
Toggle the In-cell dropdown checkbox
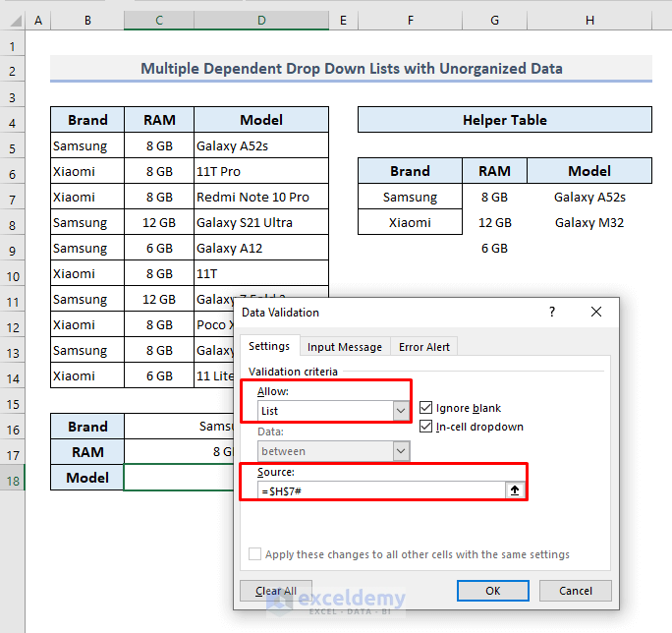[426, 427]
